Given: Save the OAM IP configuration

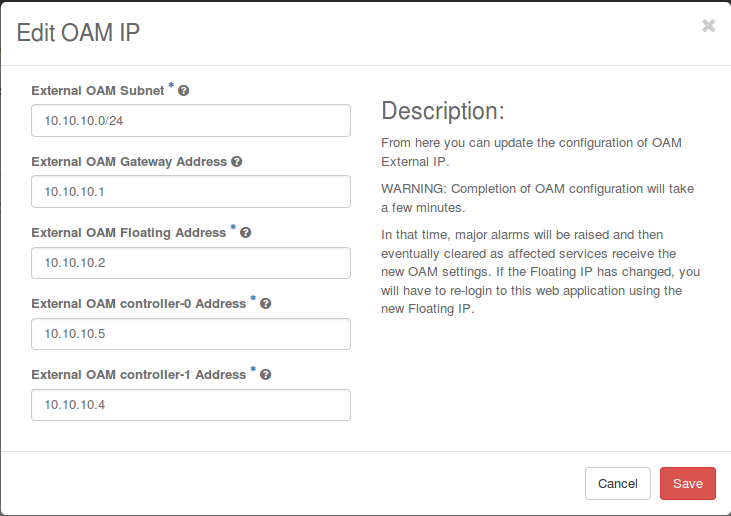Looking at the screenshot, I should coord(687,483).
